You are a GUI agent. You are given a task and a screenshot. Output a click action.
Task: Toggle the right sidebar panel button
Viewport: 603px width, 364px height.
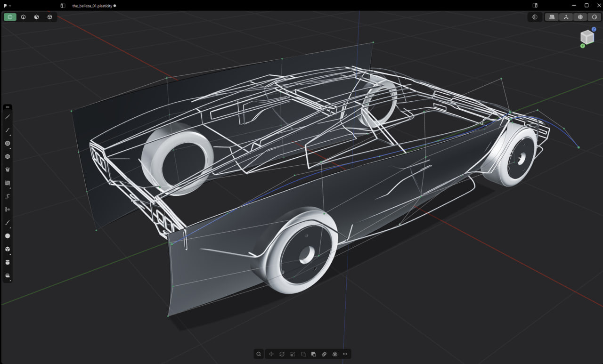(x=535, y=6)
